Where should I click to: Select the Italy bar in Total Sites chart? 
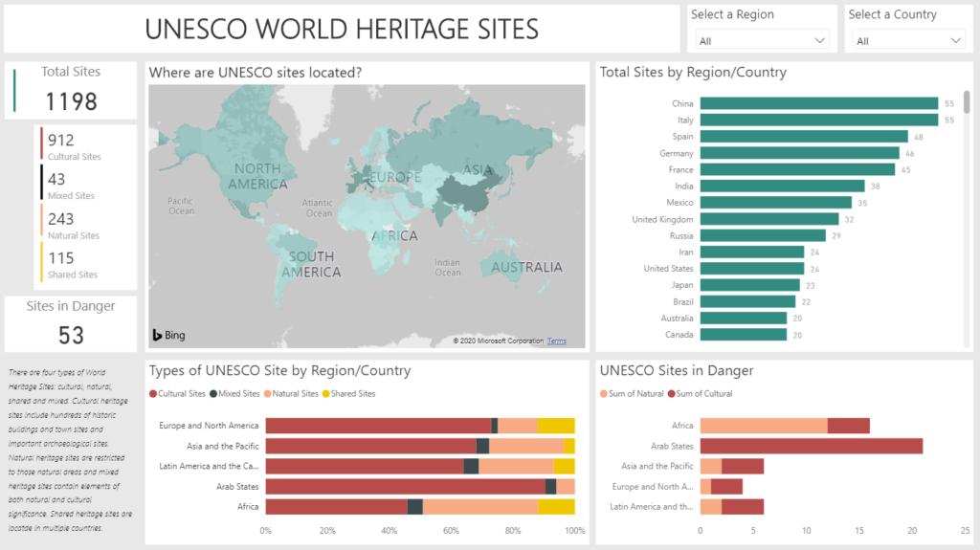click(819, 120)
